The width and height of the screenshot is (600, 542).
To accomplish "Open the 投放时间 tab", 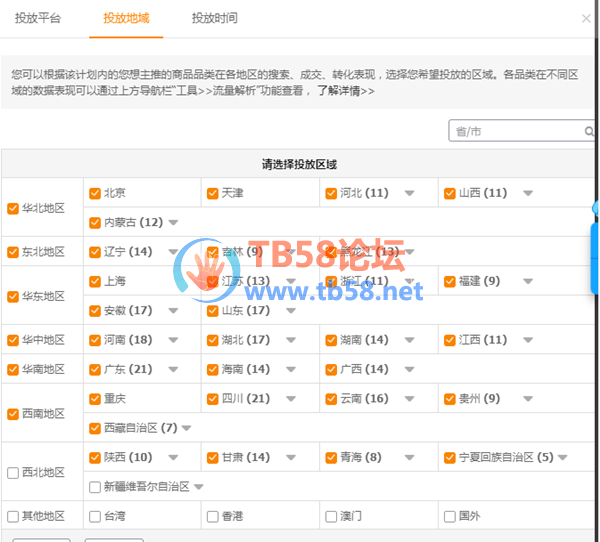I will coord(215,18).
